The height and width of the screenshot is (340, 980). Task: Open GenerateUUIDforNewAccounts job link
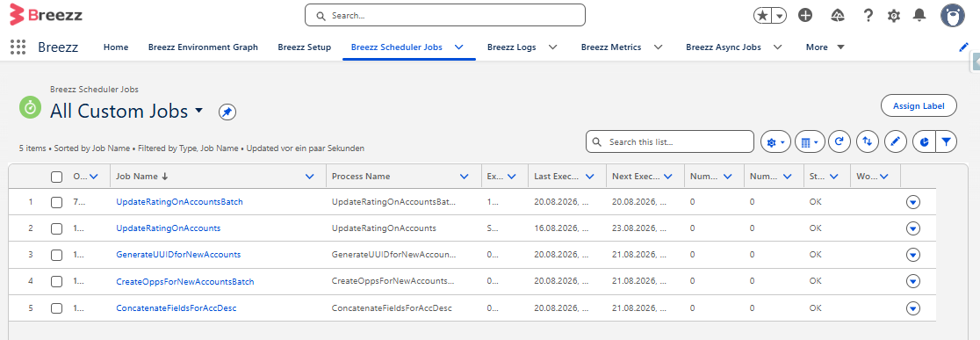(178, 255)
